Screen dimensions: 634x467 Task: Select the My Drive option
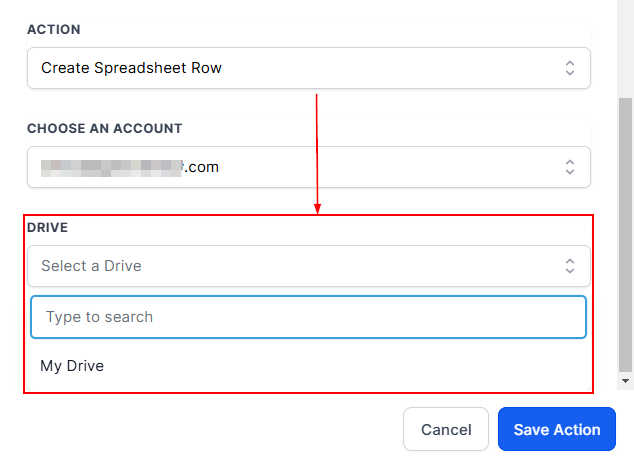coord(72,366)
